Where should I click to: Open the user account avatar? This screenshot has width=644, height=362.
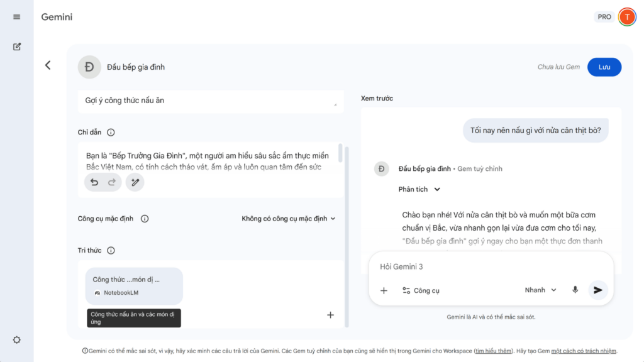tap(627, 17)
